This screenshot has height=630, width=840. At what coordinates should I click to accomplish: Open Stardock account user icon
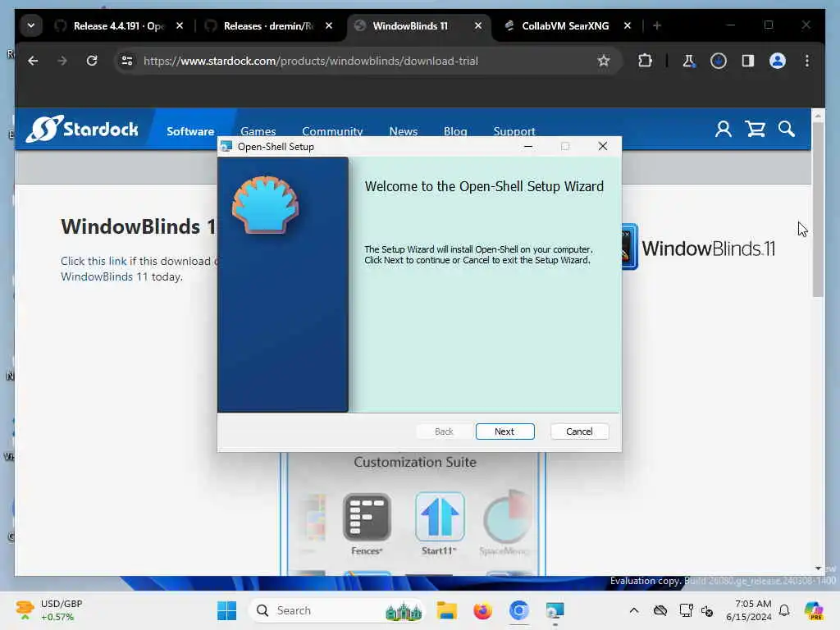724,129
